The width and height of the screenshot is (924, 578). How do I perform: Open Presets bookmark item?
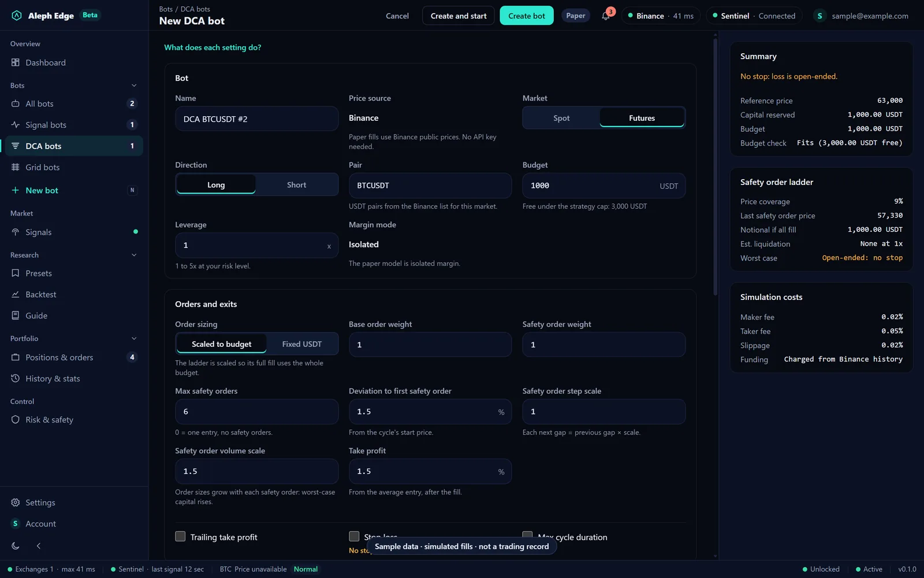pos(74,273)
